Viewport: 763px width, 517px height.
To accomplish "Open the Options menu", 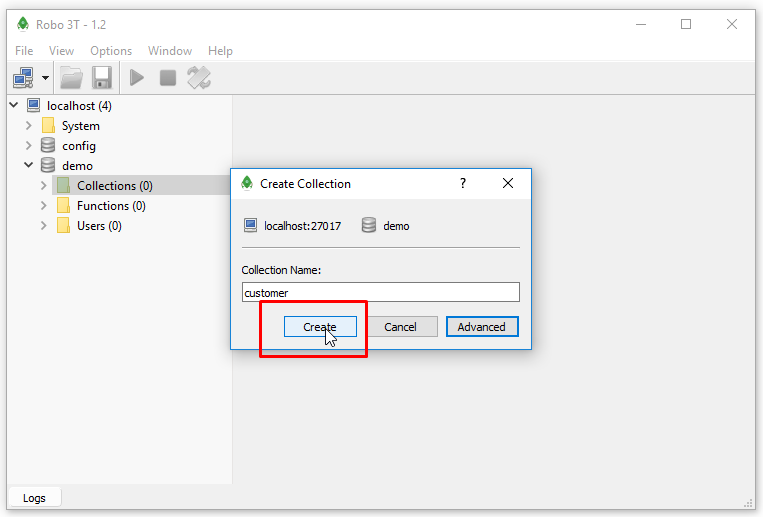I will 111,51.
